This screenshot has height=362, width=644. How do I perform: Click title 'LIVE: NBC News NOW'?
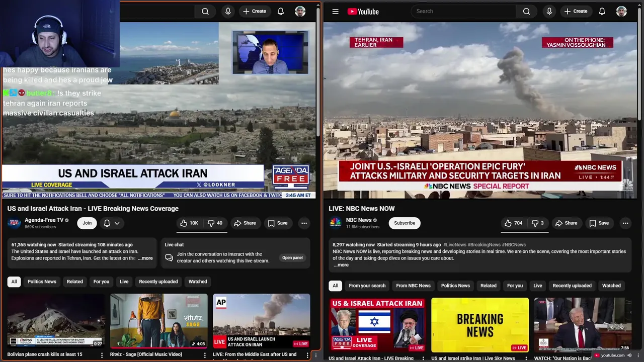point(362,209)
